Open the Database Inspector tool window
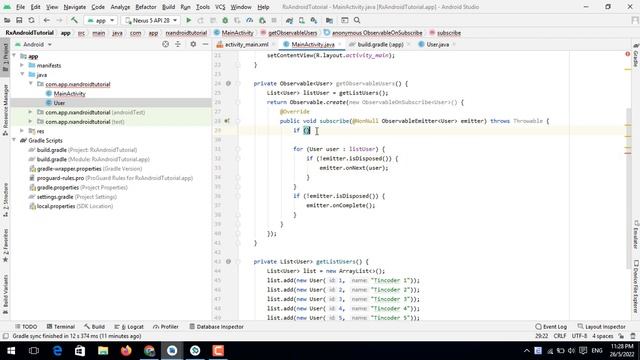 [216, 327]
